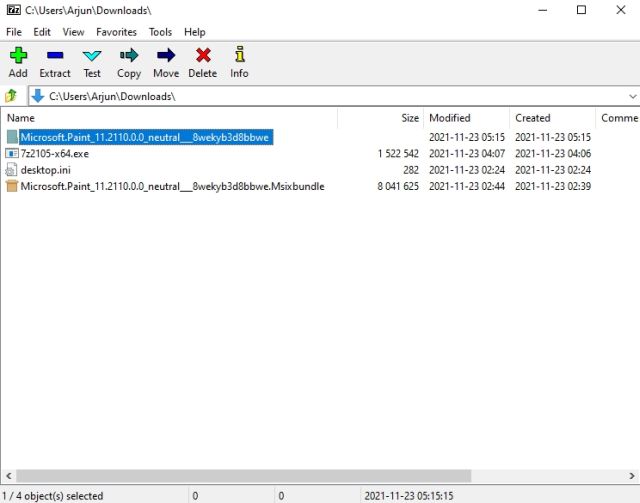Click the address path input field

(x=335, y=96)
